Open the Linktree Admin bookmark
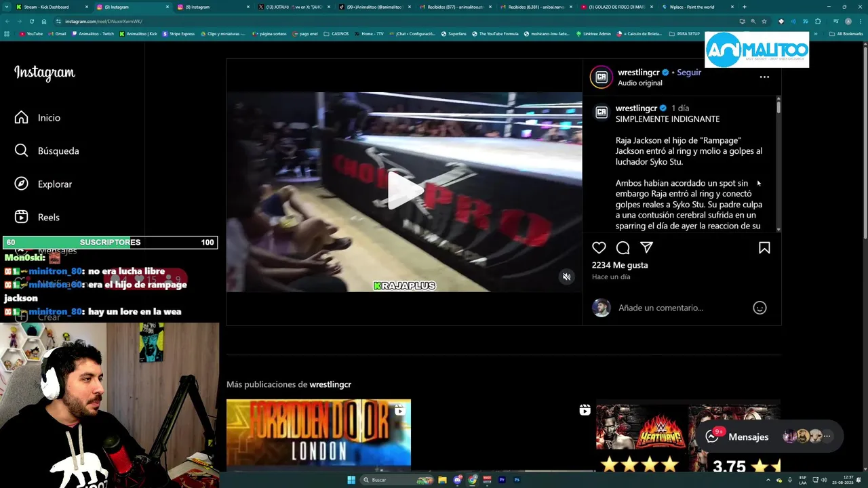 (x=593, y=34)
